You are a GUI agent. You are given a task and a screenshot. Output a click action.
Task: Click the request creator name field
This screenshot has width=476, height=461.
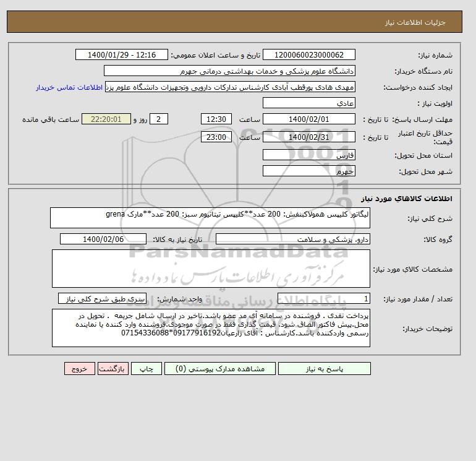tap(230, 87)
